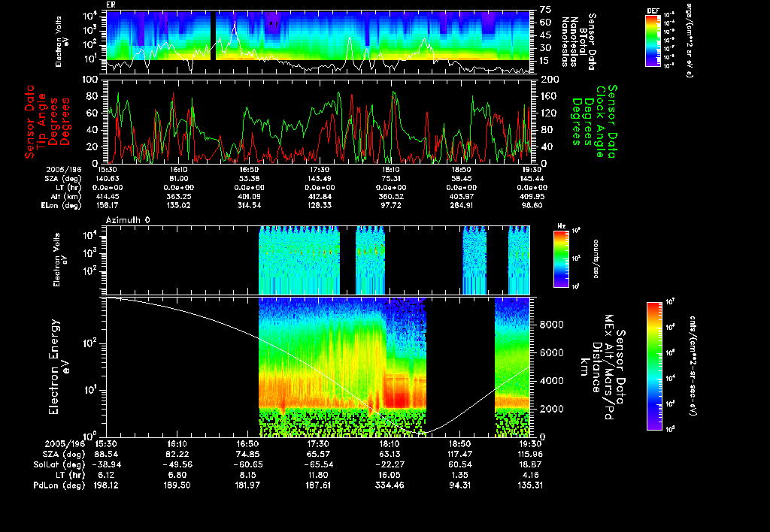Select ELon value 98.60
Screen dimensions: 770x532
(532, 206)
